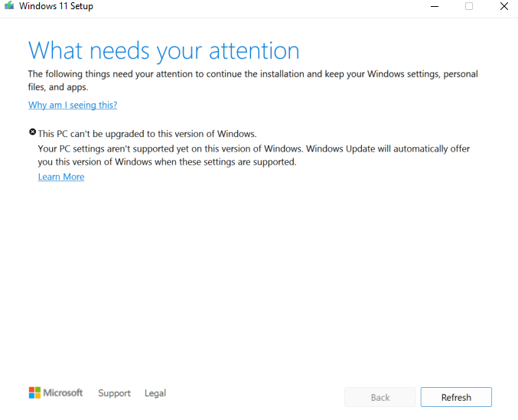The image size is (518, 420).
Task: Click the grayed-out maximize window icon
Action: point(469,6)
